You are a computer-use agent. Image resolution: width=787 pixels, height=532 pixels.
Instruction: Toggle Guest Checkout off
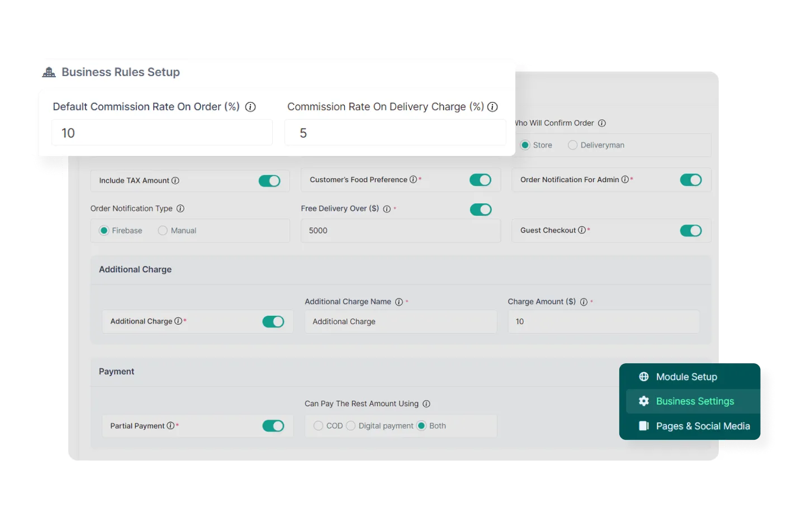coord(690,231)
